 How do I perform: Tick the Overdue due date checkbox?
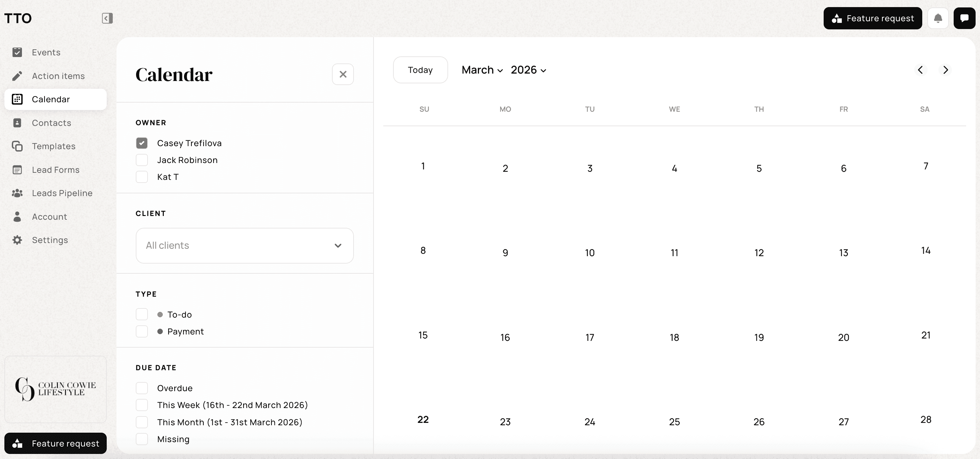click(142, 388)
